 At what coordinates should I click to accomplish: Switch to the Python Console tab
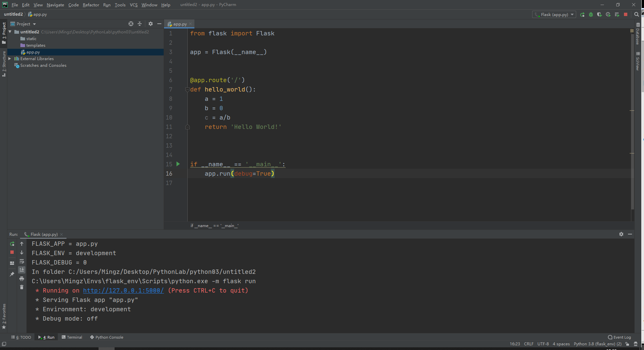pos(107,337)
